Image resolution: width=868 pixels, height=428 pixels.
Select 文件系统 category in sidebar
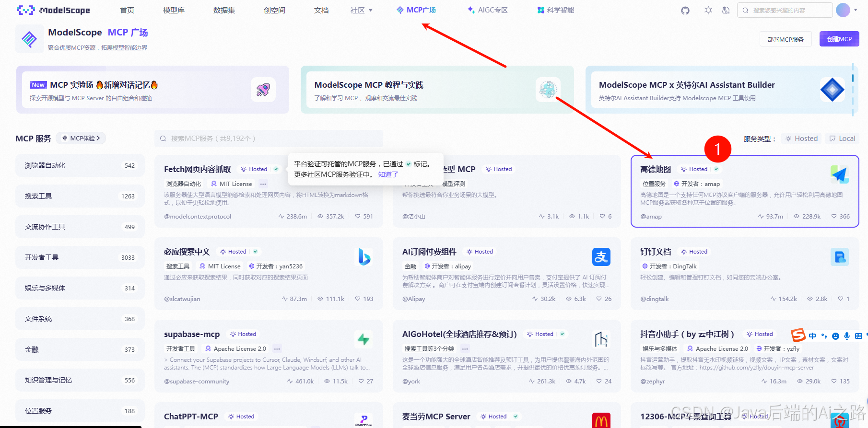80,319
